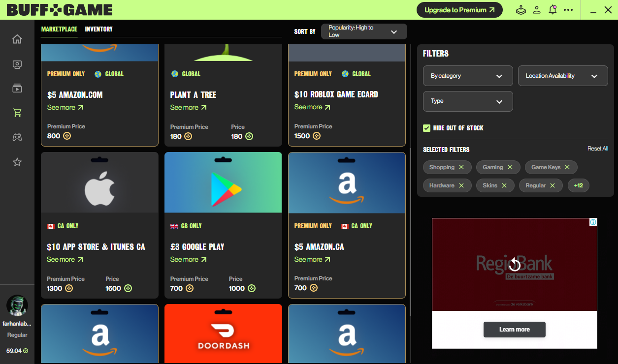618x364 pixels.
Task: Expand the Type filter dropdown
Action: (468, 101)
